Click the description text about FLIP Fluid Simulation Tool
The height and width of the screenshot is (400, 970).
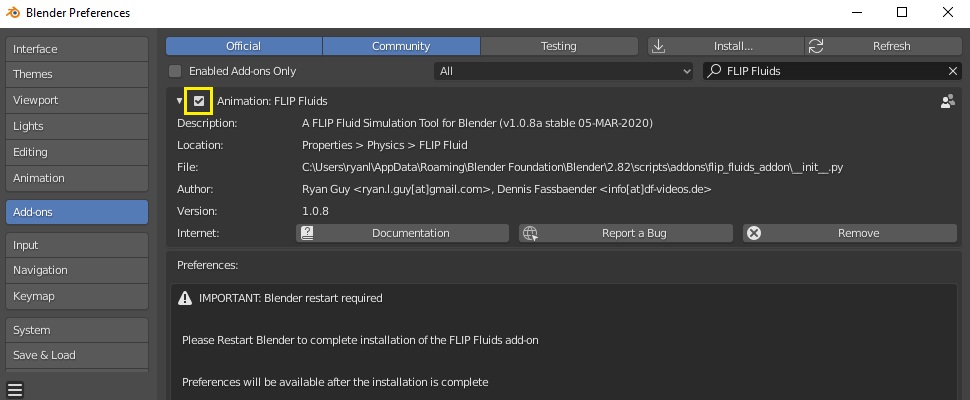[x=478, y=124]
